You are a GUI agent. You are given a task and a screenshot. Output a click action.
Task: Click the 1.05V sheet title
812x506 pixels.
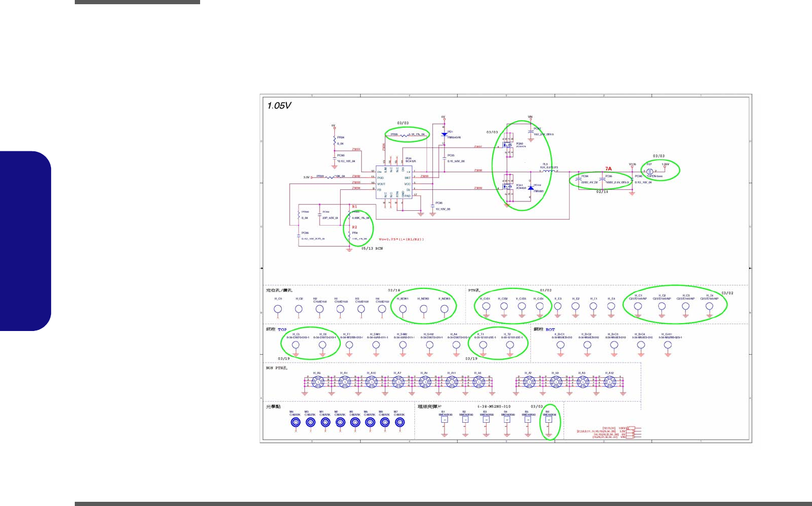point(279,105)
